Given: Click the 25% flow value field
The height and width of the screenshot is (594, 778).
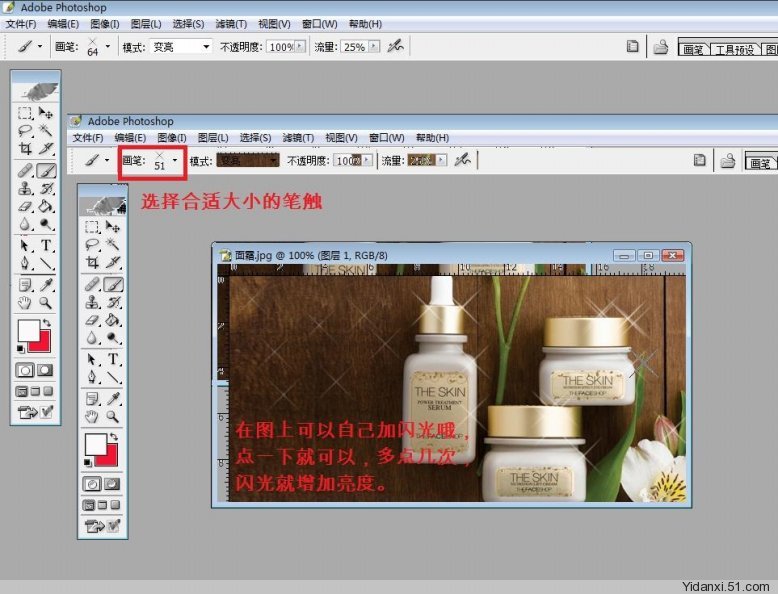Looking at the screenshot, I should point(355,47).
